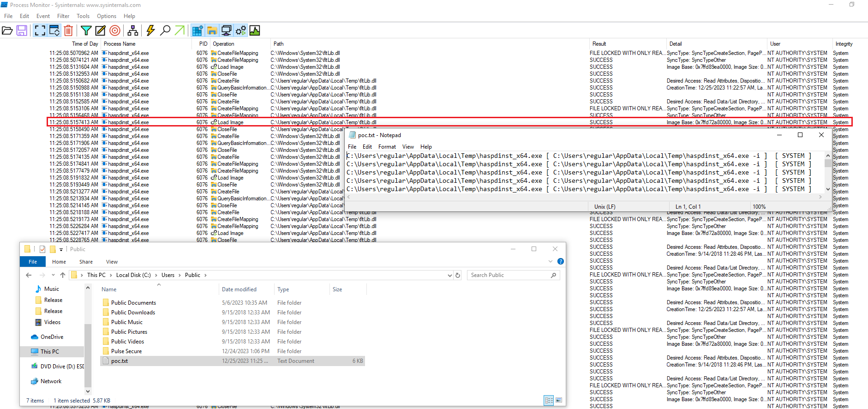Open the recent locations dropdown in Explorer
The image size is (868, 409).
[x=53, y=275]
